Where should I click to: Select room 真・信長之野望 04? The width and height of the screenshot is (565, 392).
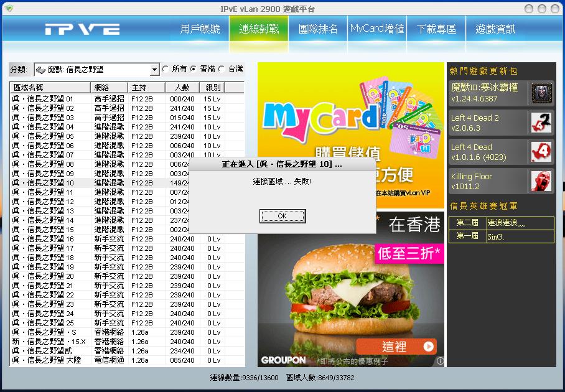click(x=127, y=127)
